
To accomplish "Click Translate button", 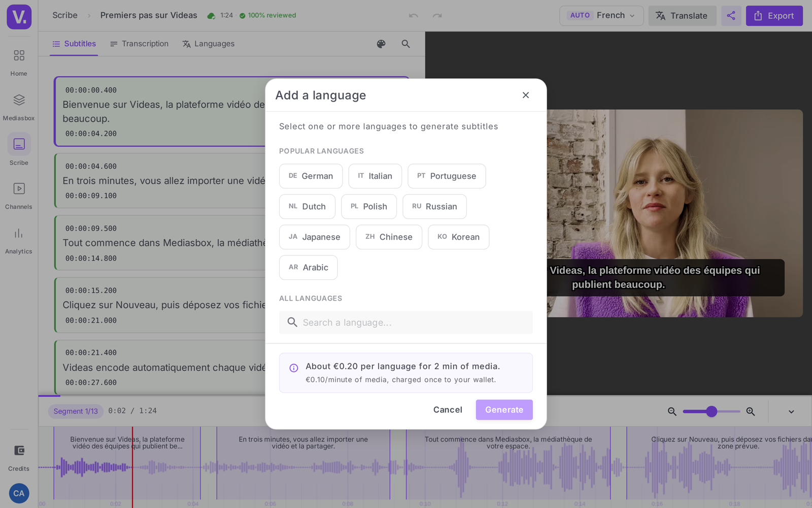I will (682, 16).
